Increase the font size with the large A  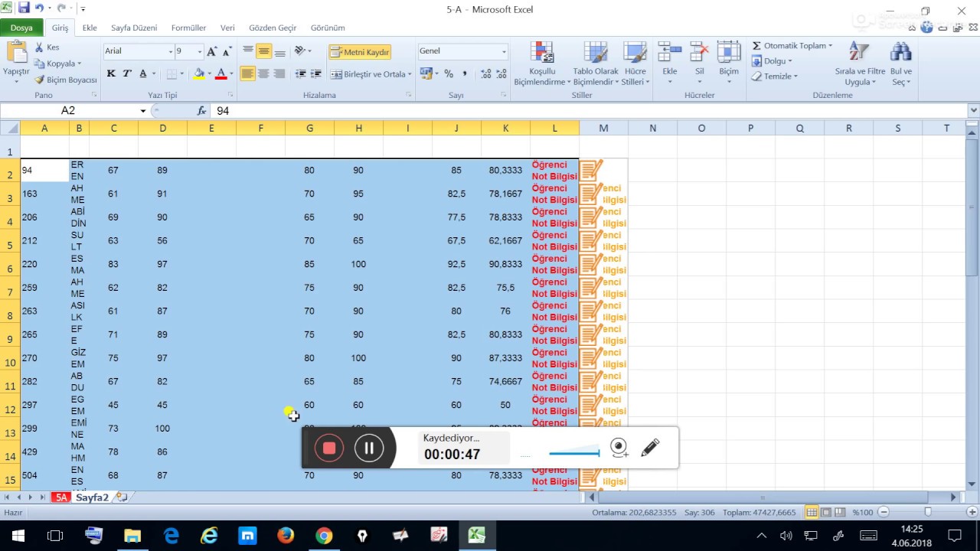[212, 51]
